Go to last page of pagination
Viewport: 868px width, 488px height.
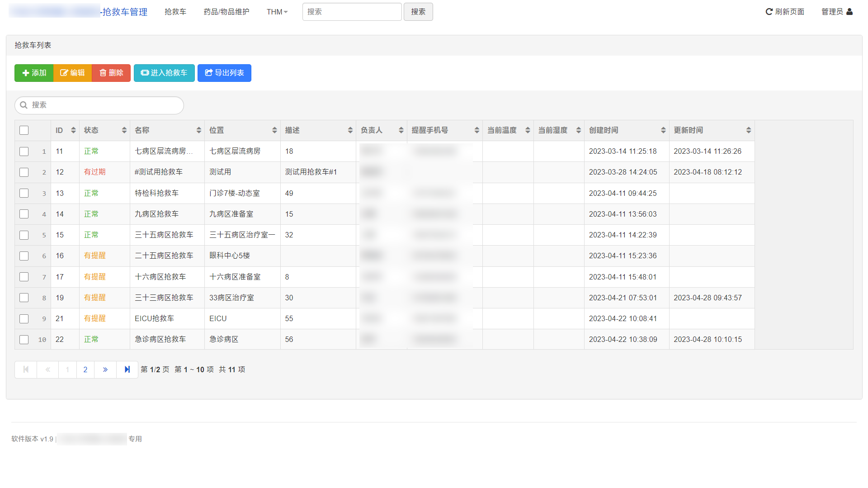click(x=127, y=370)
